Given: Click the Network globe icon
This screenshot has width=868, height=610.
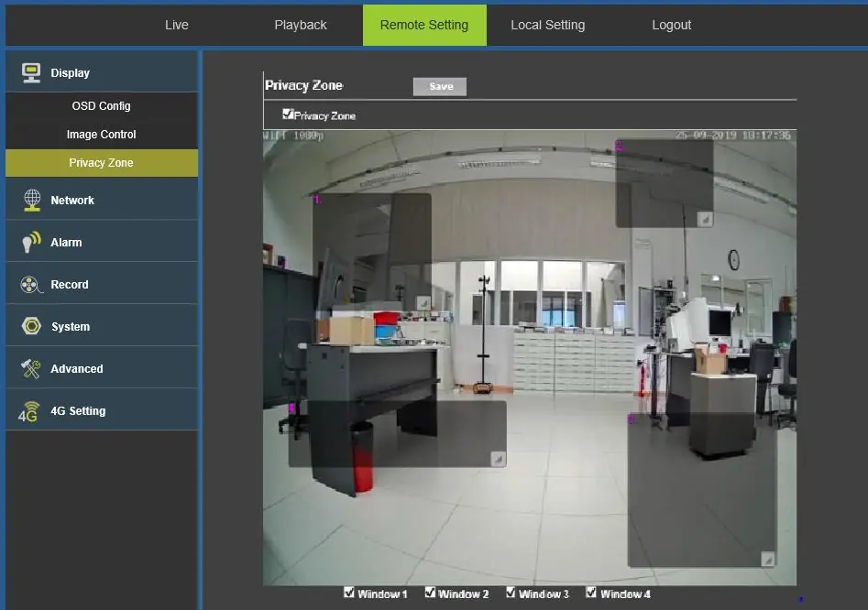Looking at the screenshot, I should coord(32,200).
